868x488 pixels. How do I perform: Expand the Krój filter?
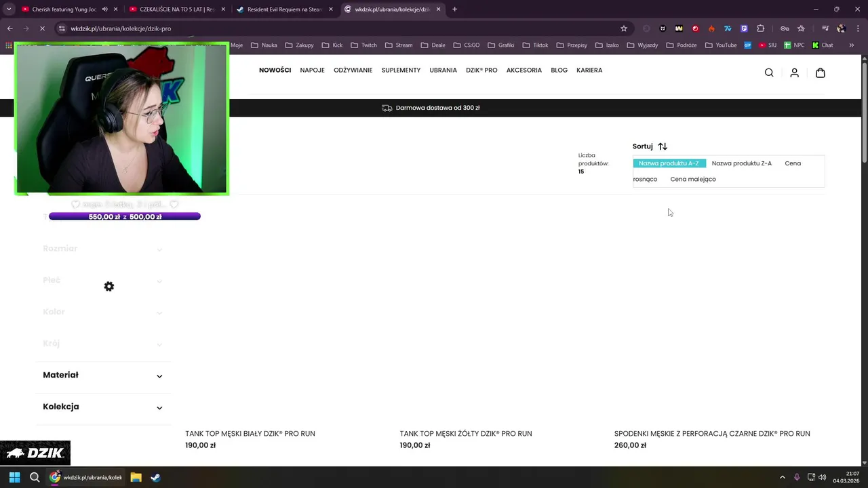(103, 344)
